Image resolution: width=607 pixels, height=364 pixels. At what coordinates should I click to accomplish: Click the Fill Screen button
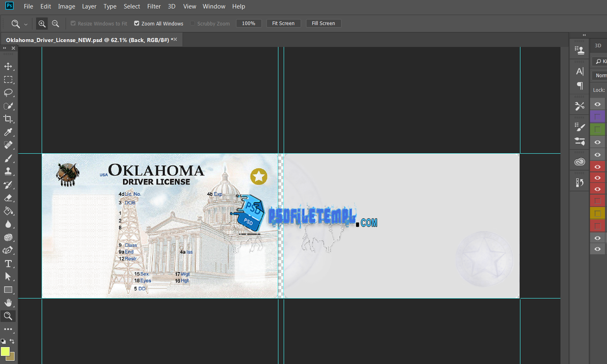[323, 23]
